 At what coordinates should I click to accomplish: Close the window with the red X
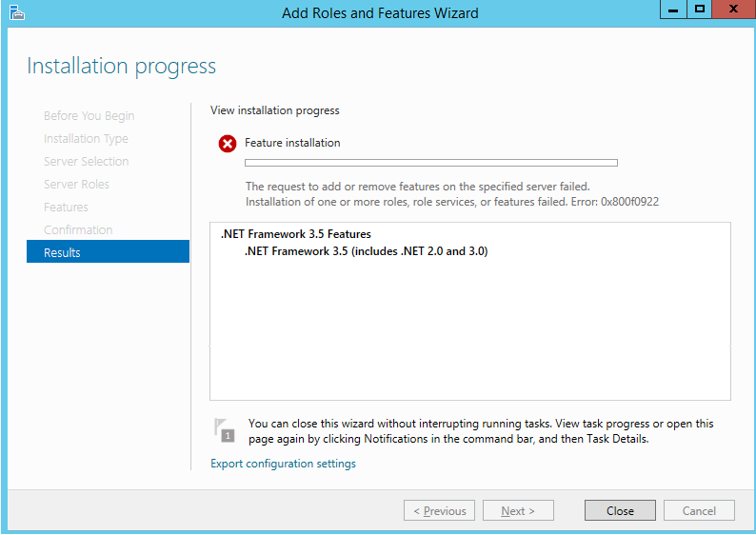[733, 10]
